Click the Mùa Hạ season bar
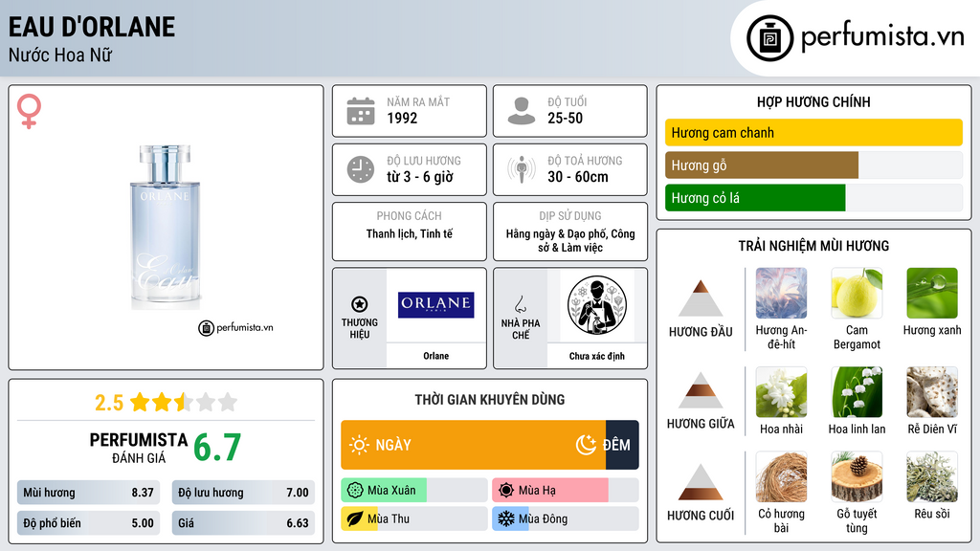 565,491
